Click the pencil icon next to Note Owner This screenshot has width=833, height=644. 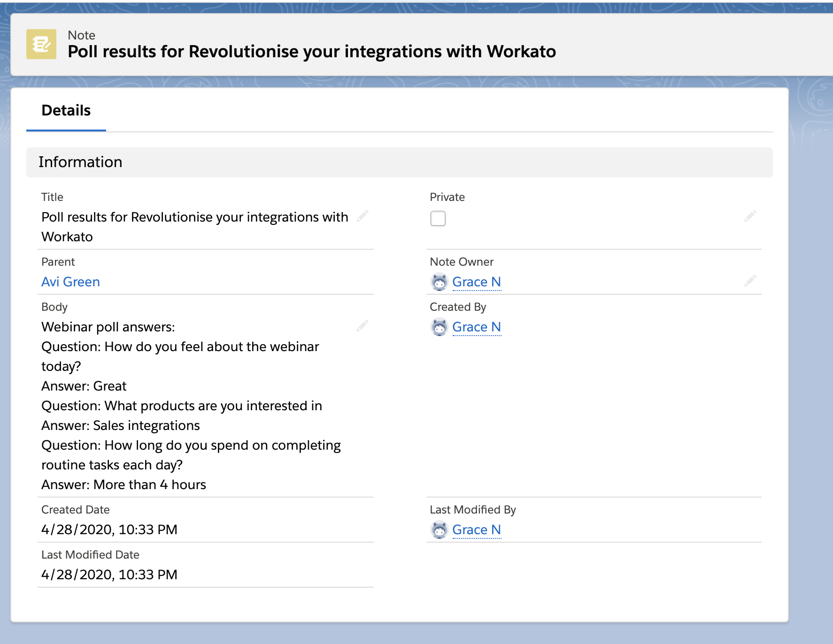[750, 281]
